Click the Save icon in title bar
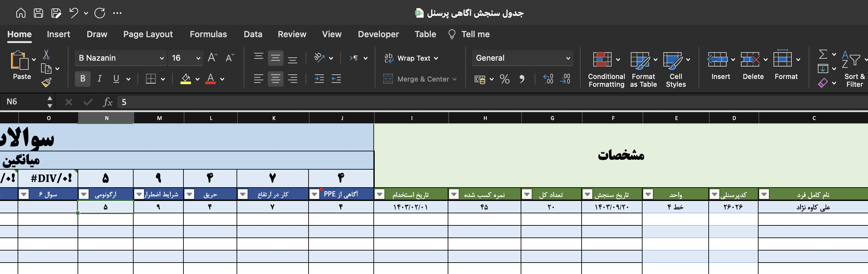The width and height of the screenshot is (868, 274). [x=38, y=13]
